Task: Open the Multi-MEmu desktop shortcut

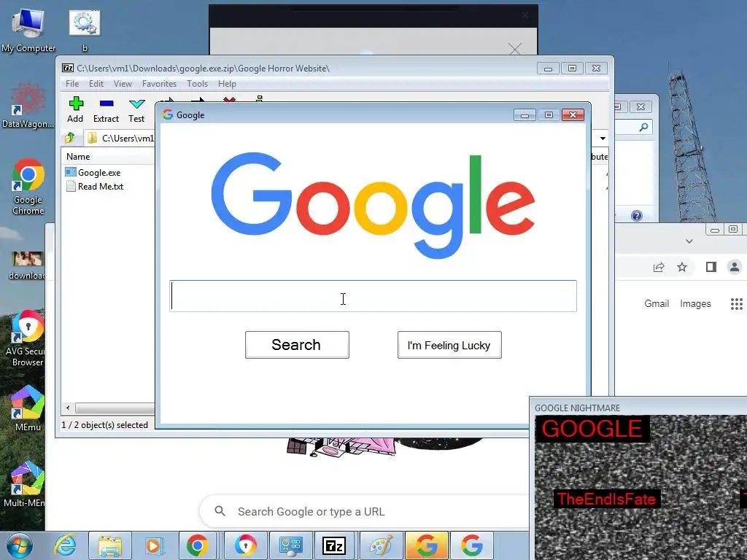Action: [x=25, y=483]
